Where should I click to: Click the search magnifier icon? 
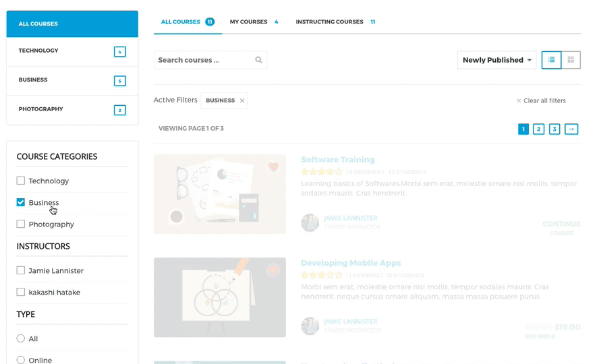point(258,60)
